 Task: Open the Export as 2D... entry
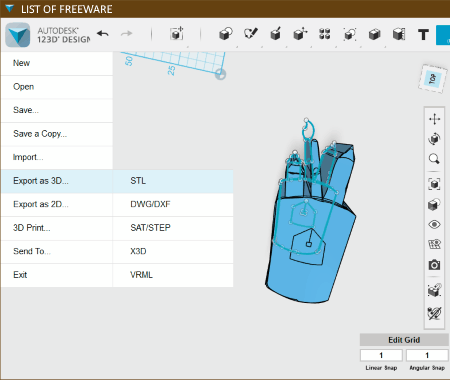(x=57, y=204)
